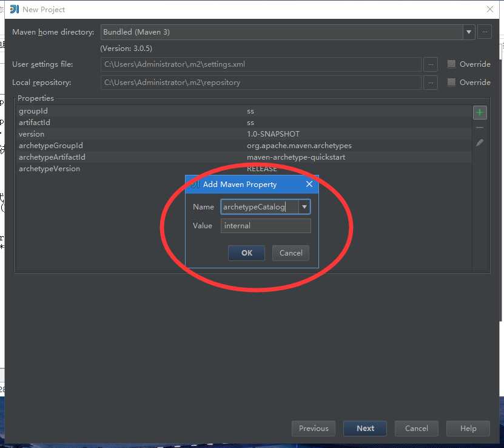Viewport: 504px width, 448px height.
Task: Click Cancel in Add Maven Property dialog
Action: (x=291, y=253)
